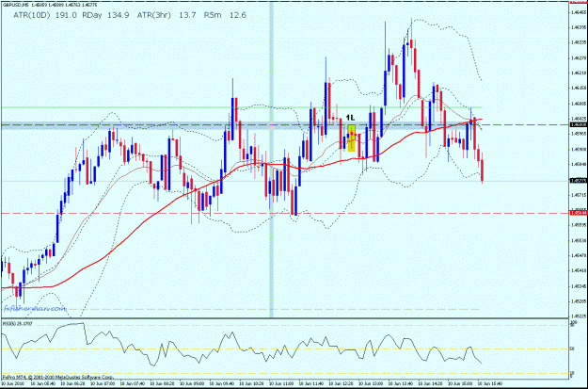Viewport: 588px width, 389px height.
Task: Select the RDay 134.9 readout
Action: [x=106, y=15]
